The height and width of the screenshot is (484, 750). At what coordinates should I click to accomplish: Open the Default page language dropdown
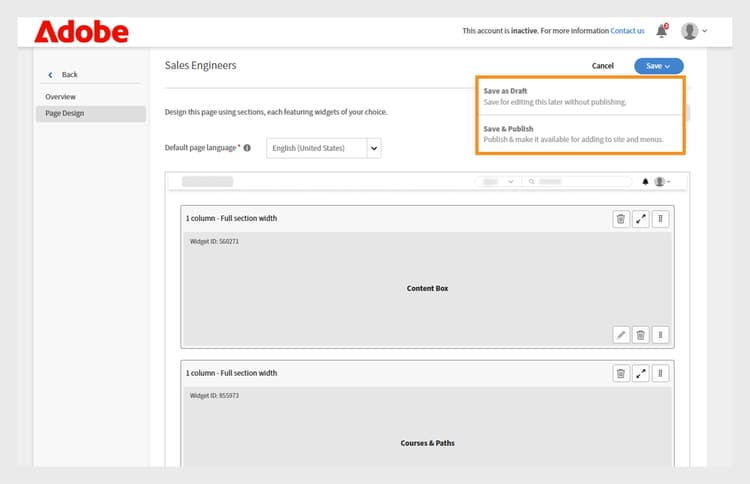374,148
